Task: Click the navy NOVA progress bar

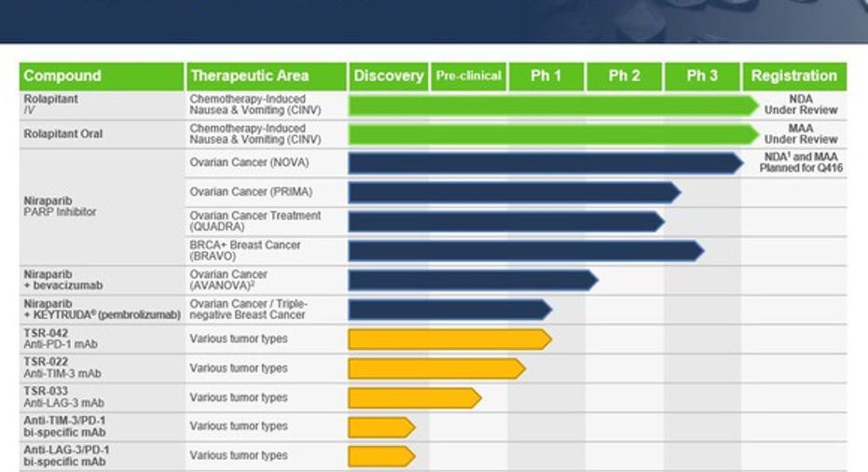Action: coord(545,163)
